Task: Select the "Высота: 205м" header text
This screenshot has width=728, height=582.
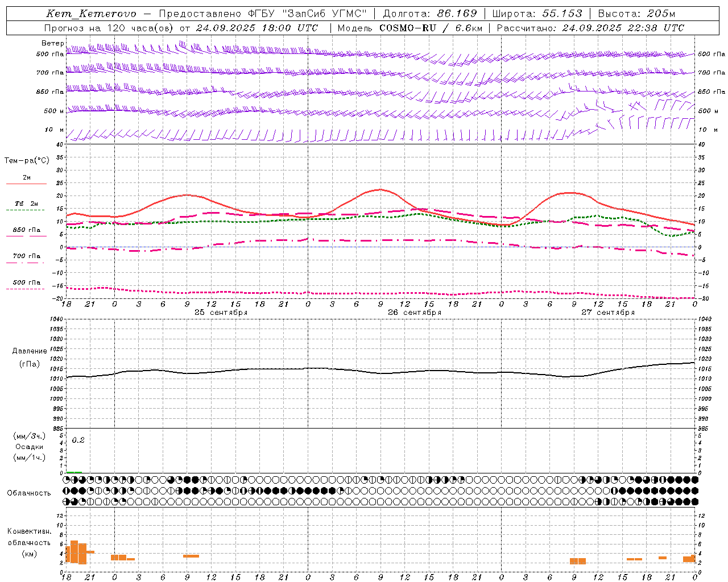Action: click(637, 14)
